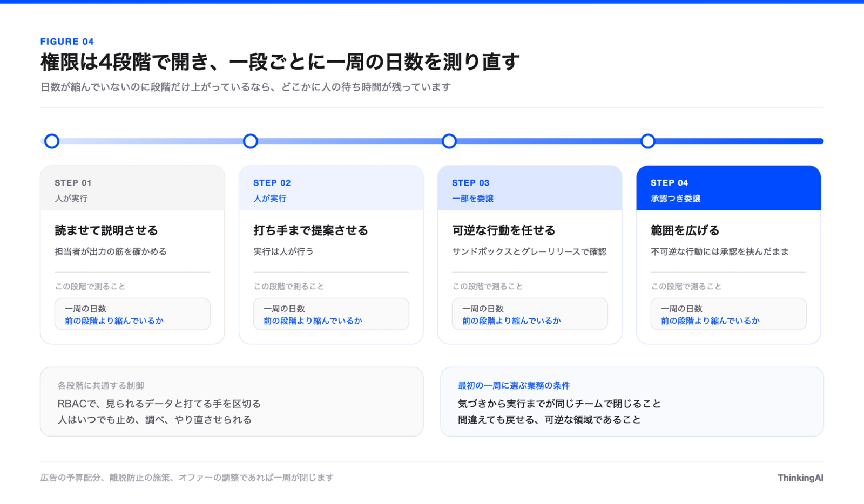Click line 気づきから実行までが同じチームで閉じること
The width and height of the screenshot is (864, 504).
[559, 404]
